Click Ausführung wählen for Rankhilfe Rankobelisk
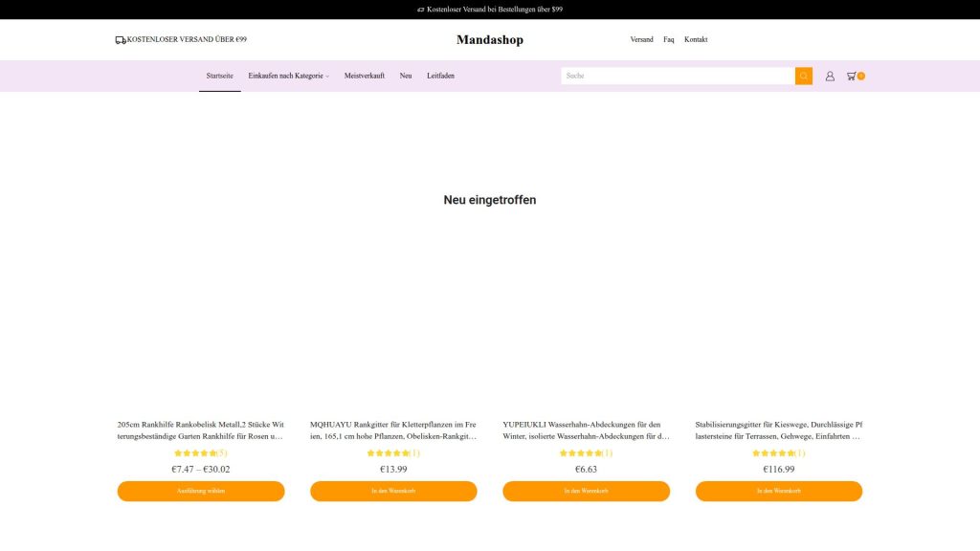The height and width of the screenshot is (551, 980). click(x=201, y=491)
